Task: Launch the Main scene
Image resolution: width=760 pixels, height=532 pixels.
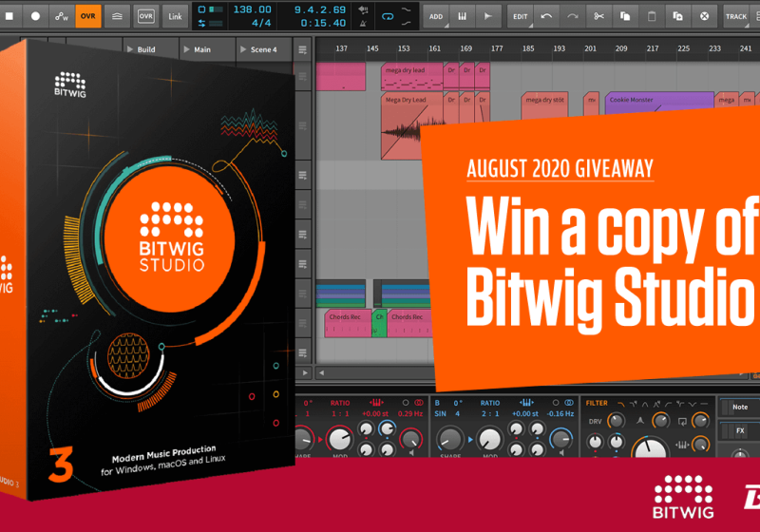Action: coord(202,49)
